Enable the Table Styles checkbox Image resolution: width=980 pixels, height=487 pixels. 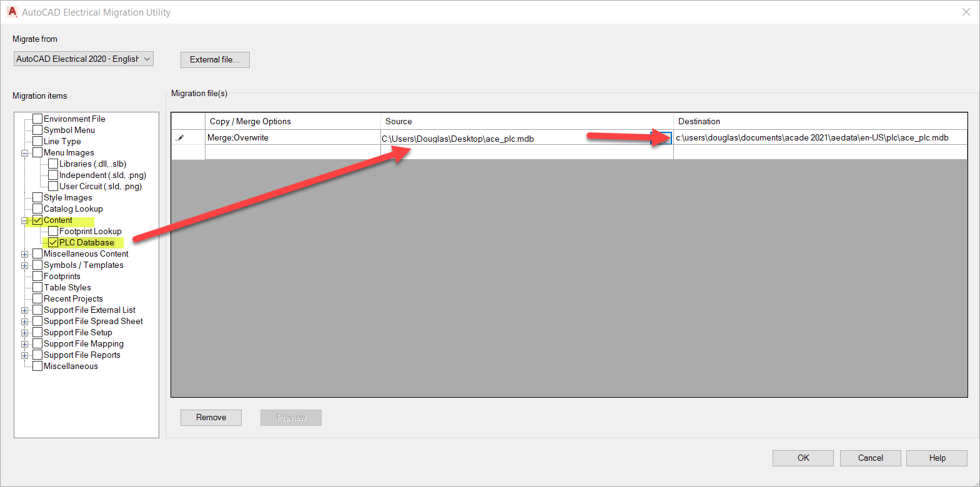[37, 287]
